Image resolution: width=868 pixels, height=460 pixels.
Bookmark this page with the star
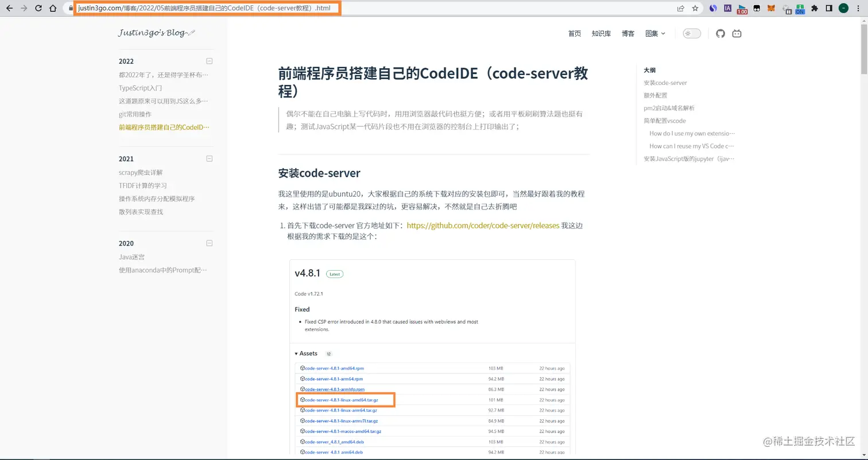click(695, 8)
